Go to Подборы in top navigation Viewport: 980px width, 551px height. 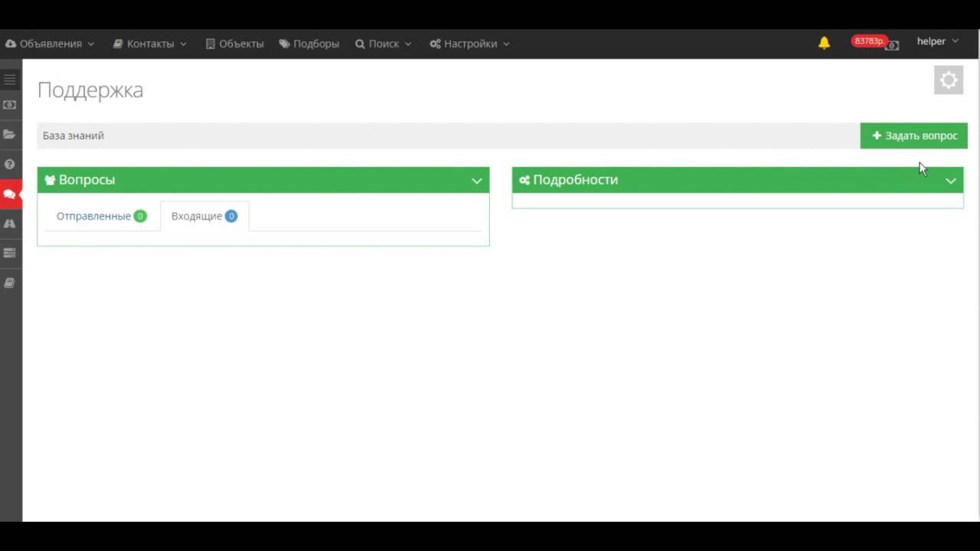click(309, 44)
